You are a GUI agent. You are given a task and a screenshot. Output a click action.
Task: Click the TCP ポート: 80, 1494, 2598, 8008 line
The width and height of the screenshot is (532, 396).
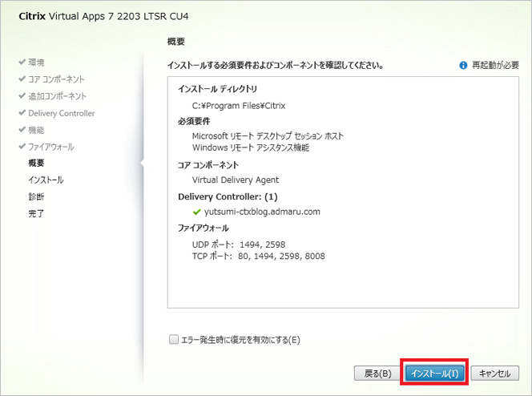pyautogui.click(x=259, y=257)
